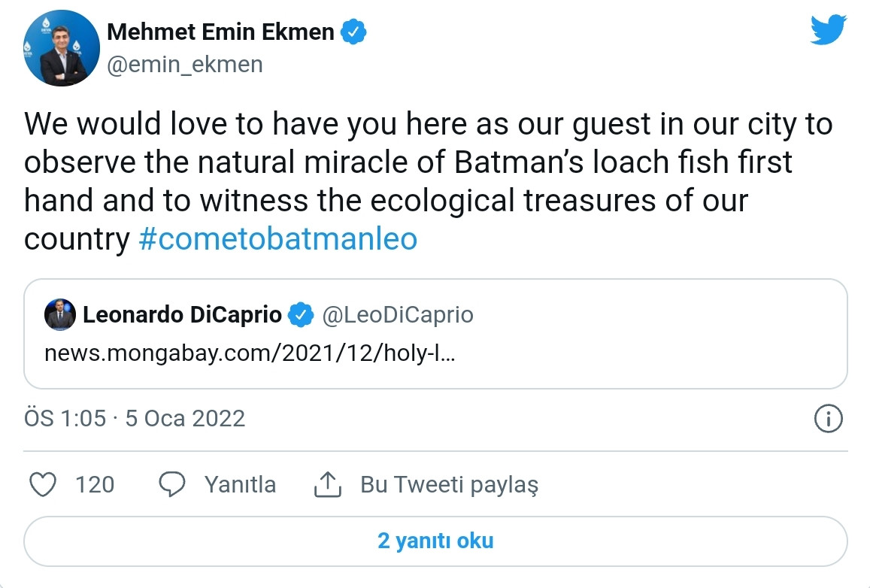The width and height of the screenshot is (870, 588).
Task: Click Mehmet Emin Ekmen's verified badge
Action: tap(353, 32)
